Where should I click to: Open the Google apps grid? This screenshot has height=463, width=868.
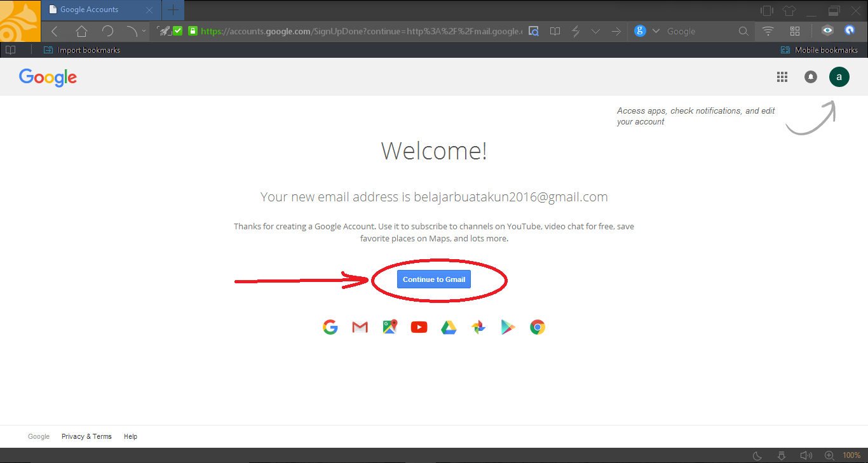782,77
